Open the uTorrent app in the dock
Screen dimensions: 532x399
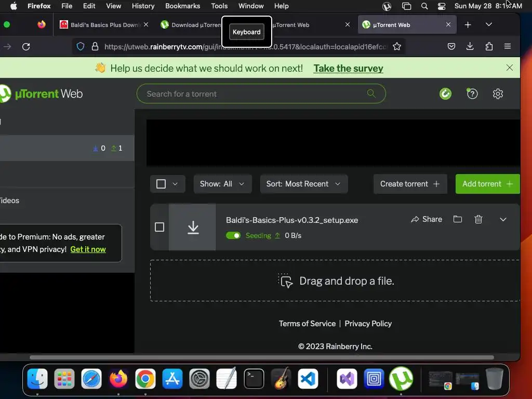[401, 378]
